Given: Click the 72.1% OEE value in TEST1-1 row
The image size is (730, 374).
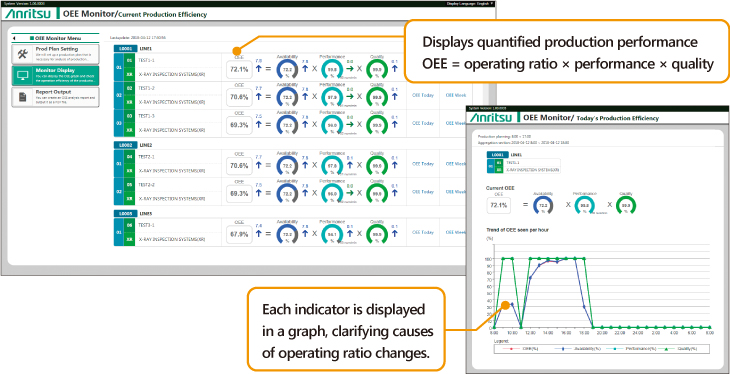Looking at the screenshot, I should (239, 70).
